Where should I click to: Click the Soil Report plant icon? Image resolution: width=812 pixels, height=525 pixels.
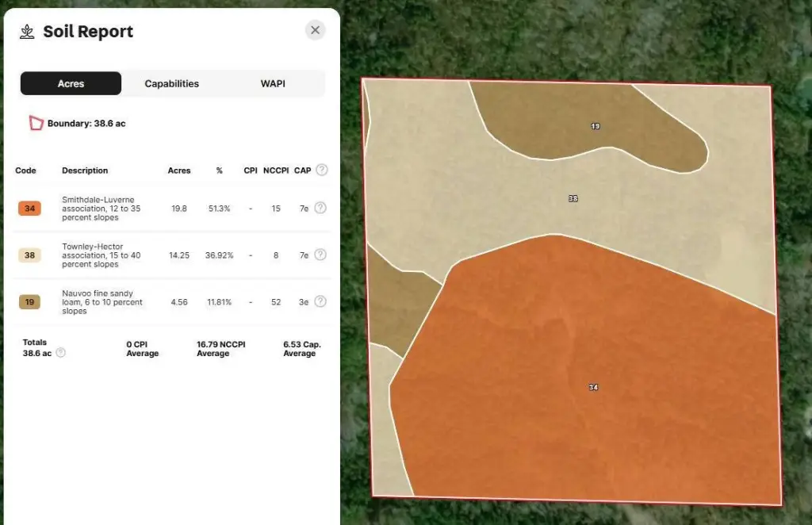[28, 32]
